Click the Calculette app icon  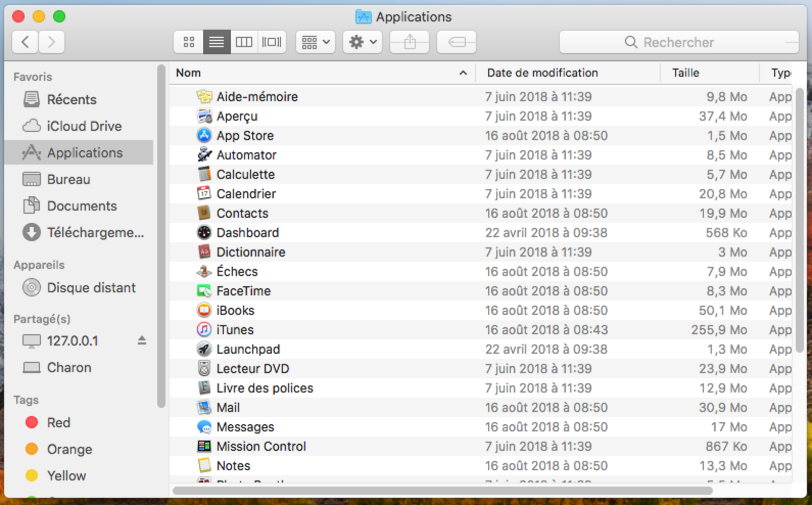tap(204, 174)
